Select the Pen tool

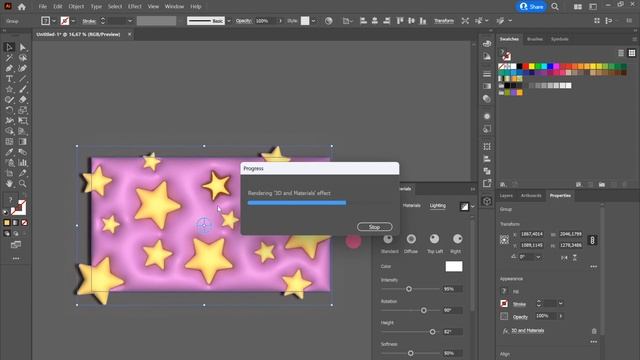click(9, 69)
